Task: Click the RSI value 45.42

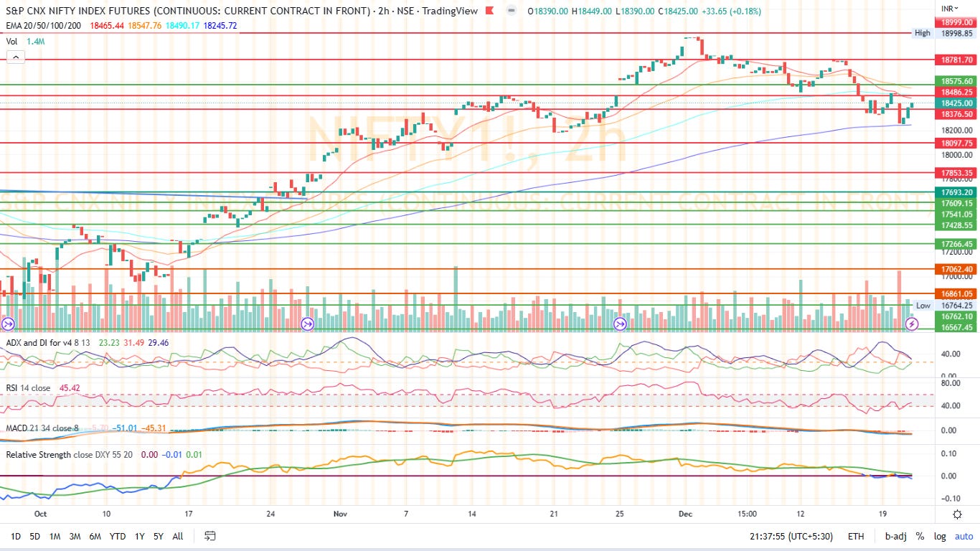Action: 69,389
